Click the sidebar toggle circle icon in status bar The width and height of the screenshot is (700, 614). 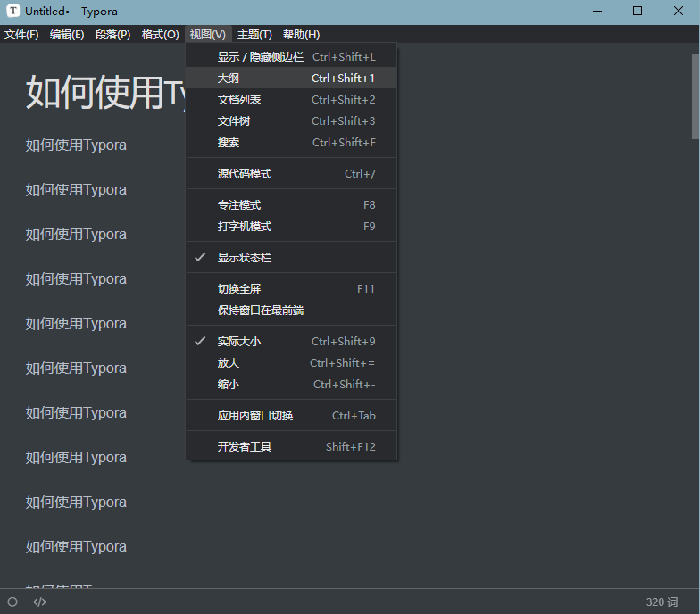coord(12,602)
